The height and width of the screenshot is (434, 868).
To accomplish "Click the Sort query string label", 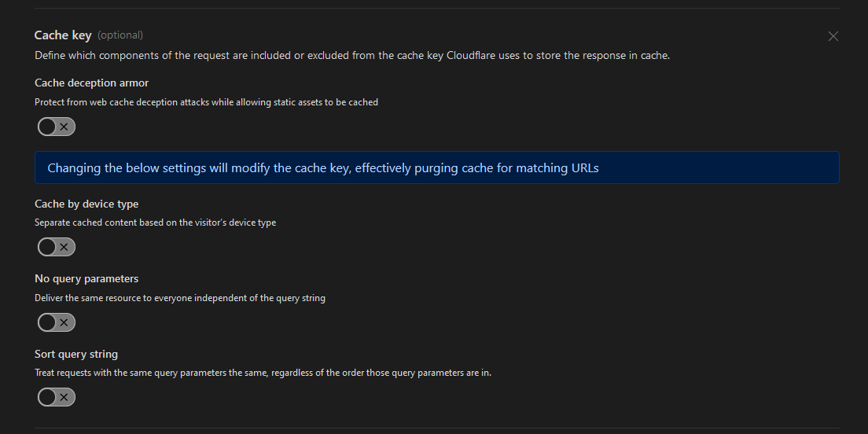I will pos(76,354).
